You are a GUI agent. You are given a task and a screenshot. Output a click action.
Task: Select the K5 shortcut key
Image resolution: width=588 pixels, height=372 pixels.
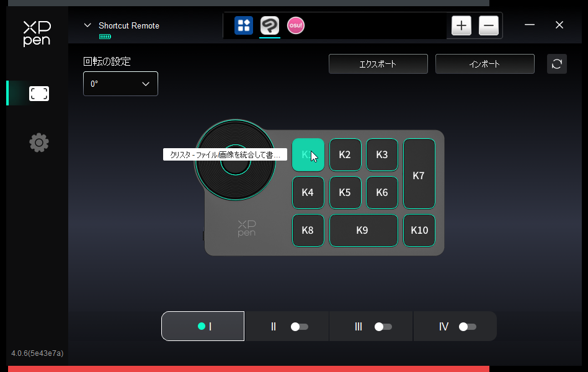click(345, 192)
